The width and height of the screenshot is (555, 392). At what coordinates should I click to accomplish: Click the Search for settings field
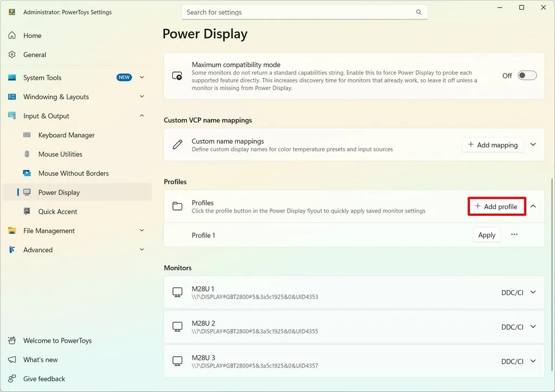tap(305, 12)
